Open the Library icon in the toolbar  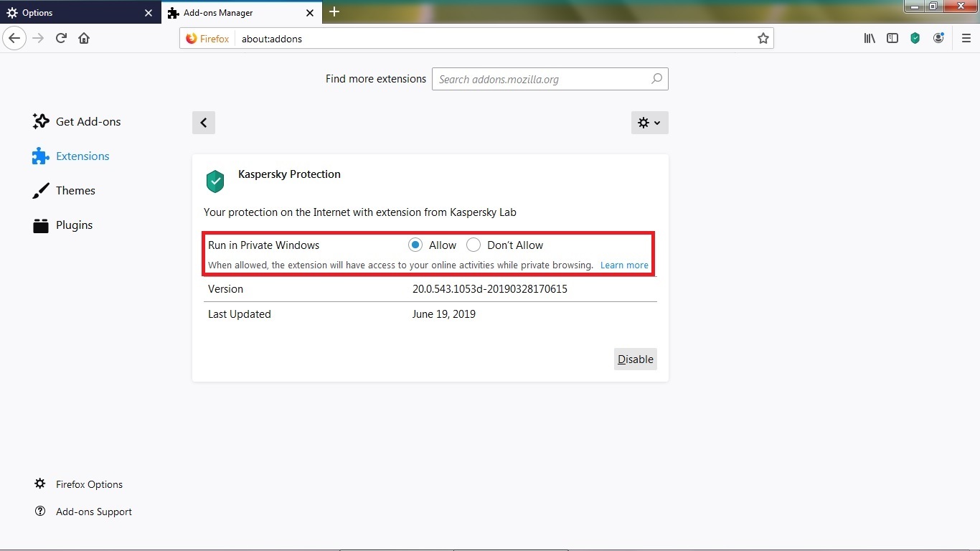(x=870, y=38)
